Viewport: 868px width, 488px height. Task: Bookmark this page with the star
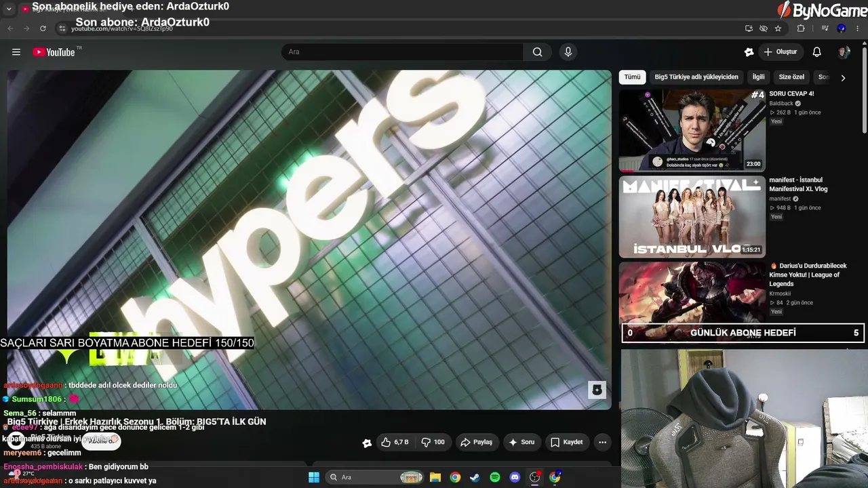click(x=778, y=28)
